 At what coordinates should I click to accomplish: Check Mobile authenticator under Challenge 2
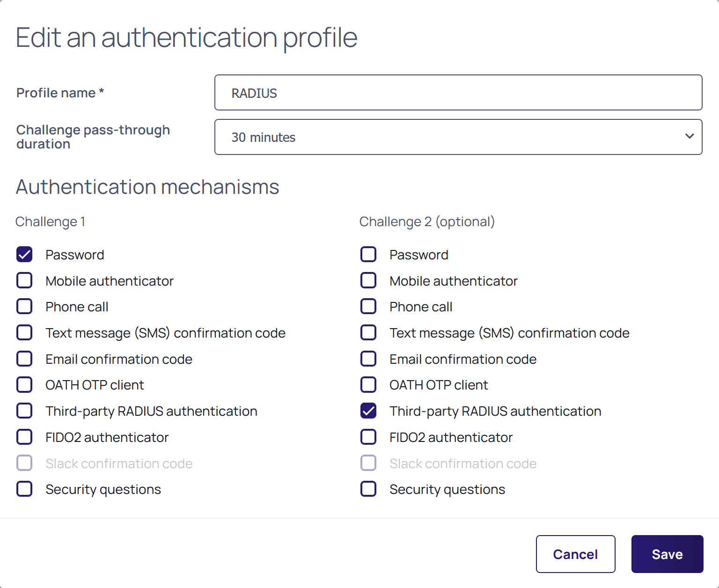(x=368, y=280)
